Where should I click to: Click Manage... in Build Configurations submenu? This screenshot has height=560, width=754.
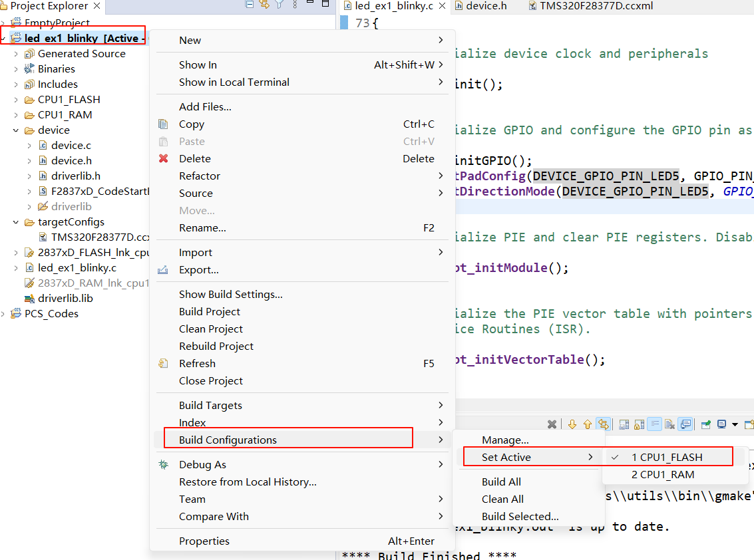click(505, 440)
